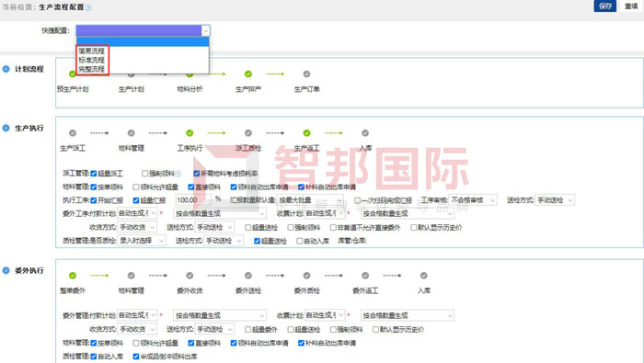Uncheck 超量派工 in 派工管理
Viewport: 644px width, 363px height.
pyautogui.click(x=94, y=174)
